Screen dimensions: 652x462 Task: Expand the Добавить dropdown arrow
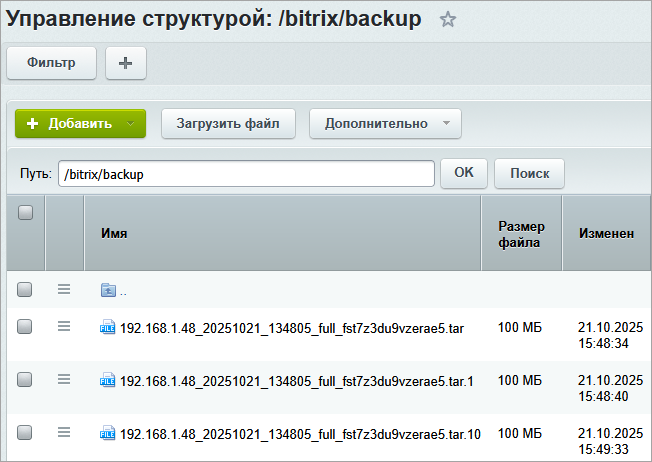coord(131,124)
